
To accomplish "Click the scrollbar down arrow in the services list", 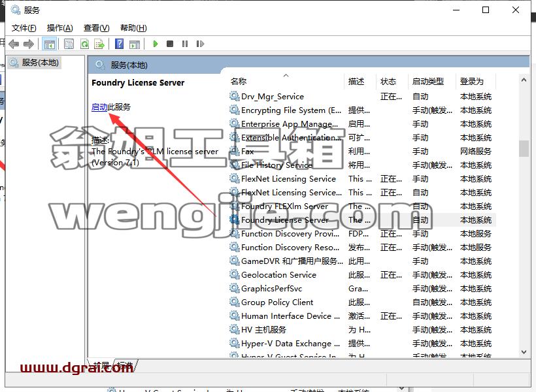I will (x=524, y=351).
